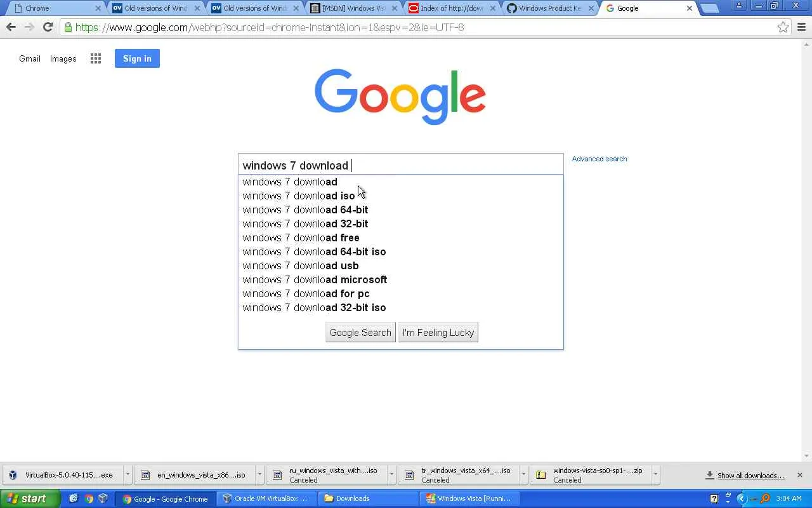Viewport: 812px width, 508px height.
Task: Pick suggestion 'windows 7 download for pc'
Action: click(x=400, y=293)
